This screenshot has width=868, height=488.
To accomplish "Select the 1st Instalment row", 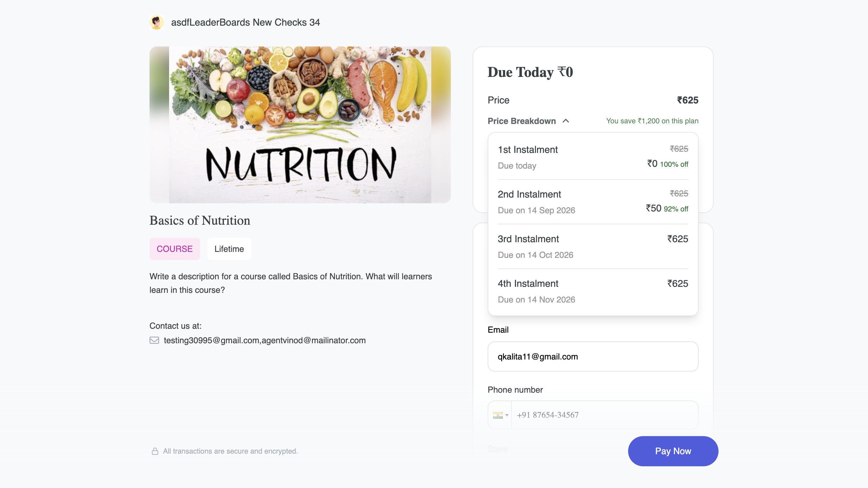I will [593, 157].
